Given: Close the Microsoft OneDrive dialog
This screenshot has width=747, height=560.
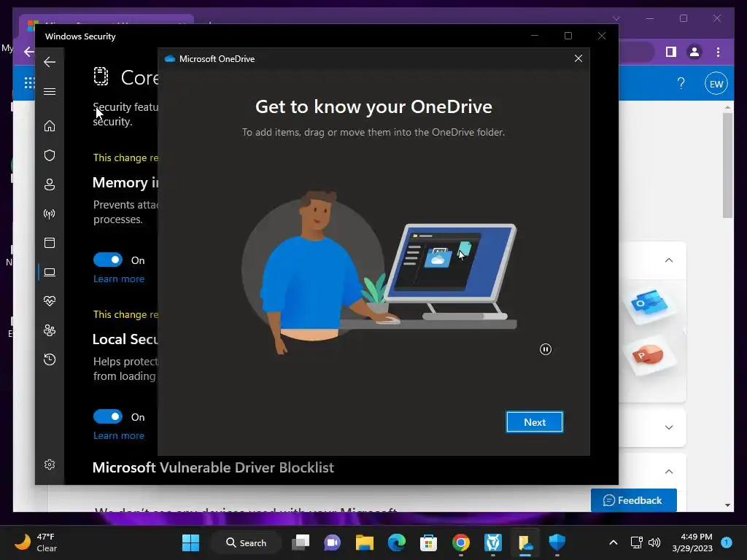Looking at the screenshot, I should [578, 58].
